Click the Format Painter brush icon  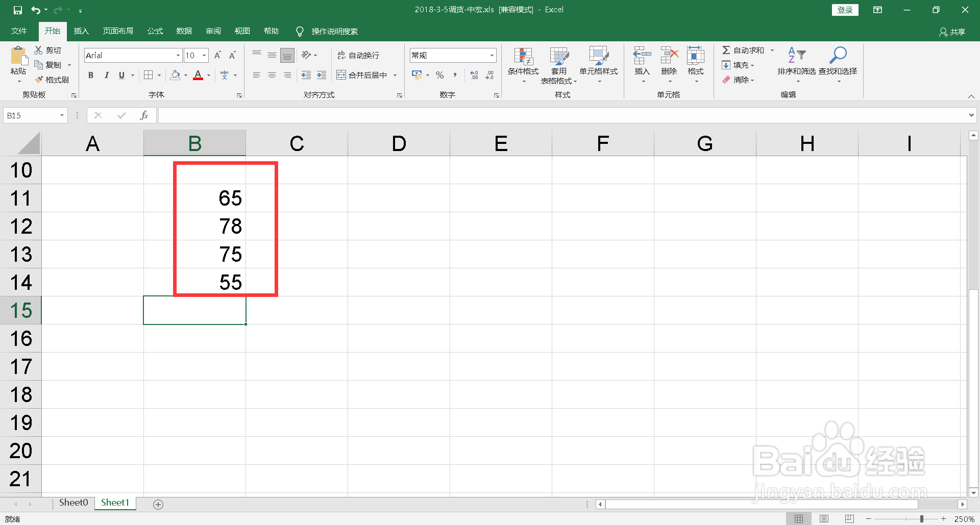(39, 80)
